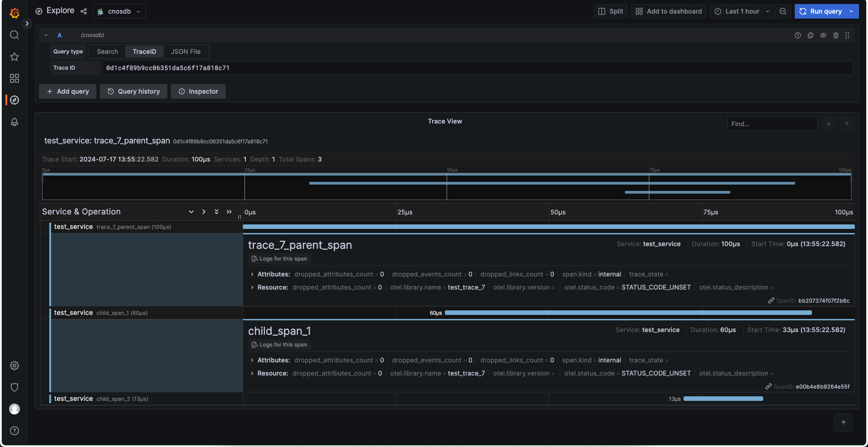The image size is (868, 447).
Task: Select the Search query type option
Action: 107,52
